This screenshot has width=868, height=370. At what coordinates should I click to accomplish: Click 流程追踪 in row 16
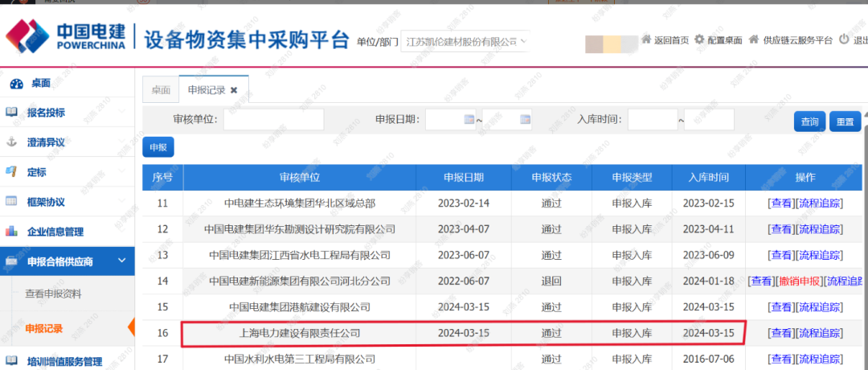[x=819, y=333]
